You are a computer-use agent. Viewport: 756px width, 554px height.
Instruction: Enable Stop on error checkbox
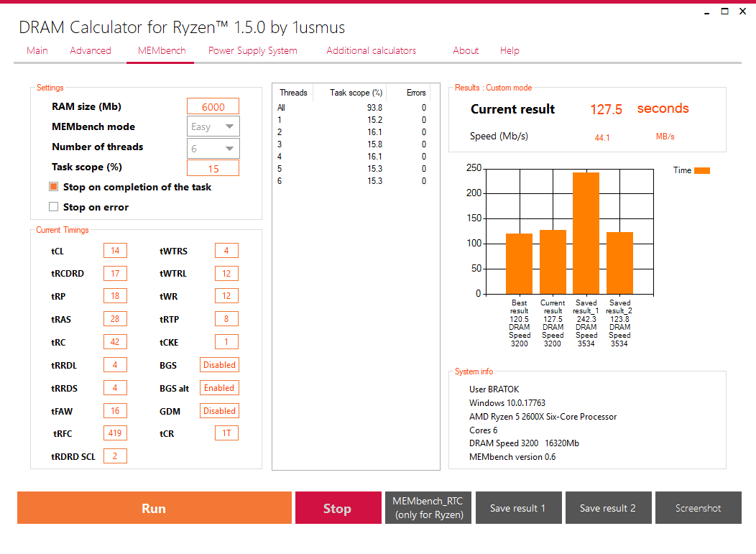point(53,207)
